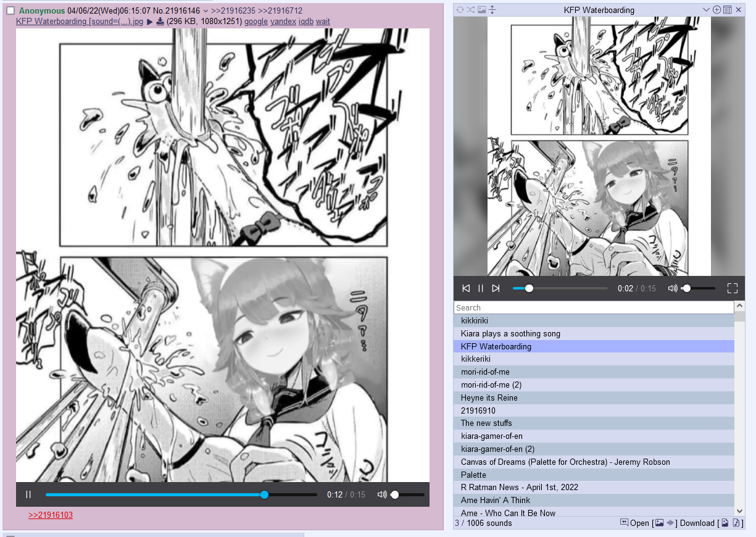756x537 pixels.
Task: Click the add sounds plus icon
Action: 717,10
